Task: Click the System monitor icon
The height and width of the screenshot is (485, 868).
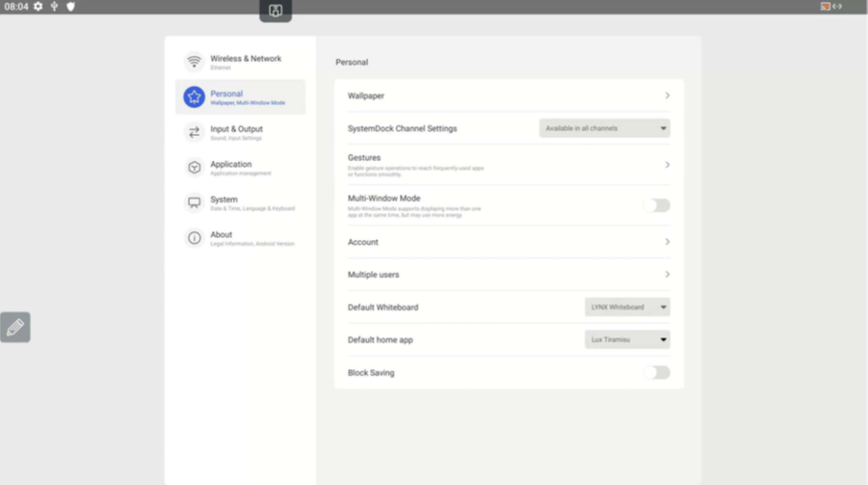Action: [195, 202]
